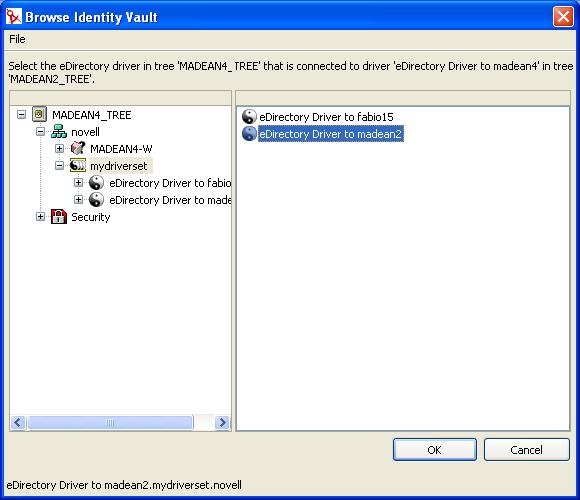Click the Cancel button
Screen dimensions: 580x500
(x=526, y=450)
